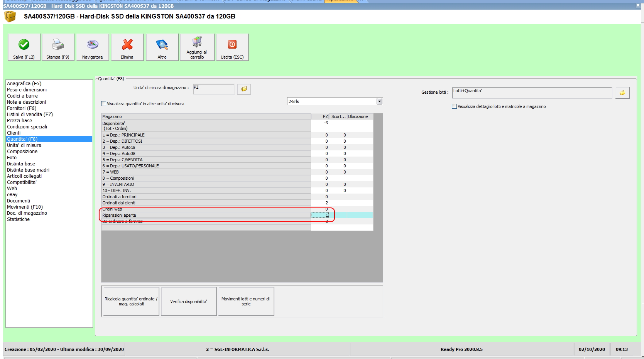Select the Ordinati dai clienti row
644x359 pixels.
[206, 203]
